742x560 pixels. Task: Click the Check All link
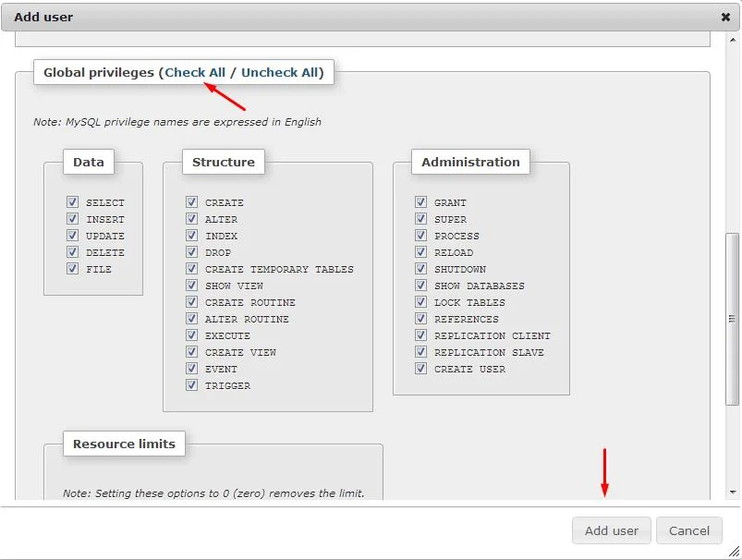[x=195, y=72]
